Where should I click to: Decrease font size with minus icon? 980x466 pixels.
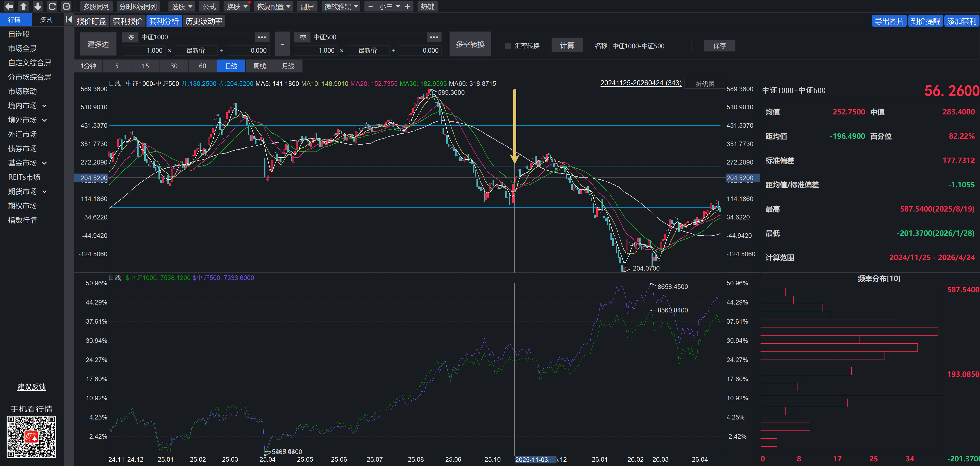click(370, 6)
